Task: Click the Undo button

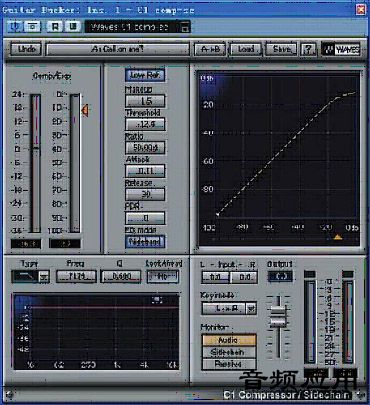Action: click(x=26, y=49)
